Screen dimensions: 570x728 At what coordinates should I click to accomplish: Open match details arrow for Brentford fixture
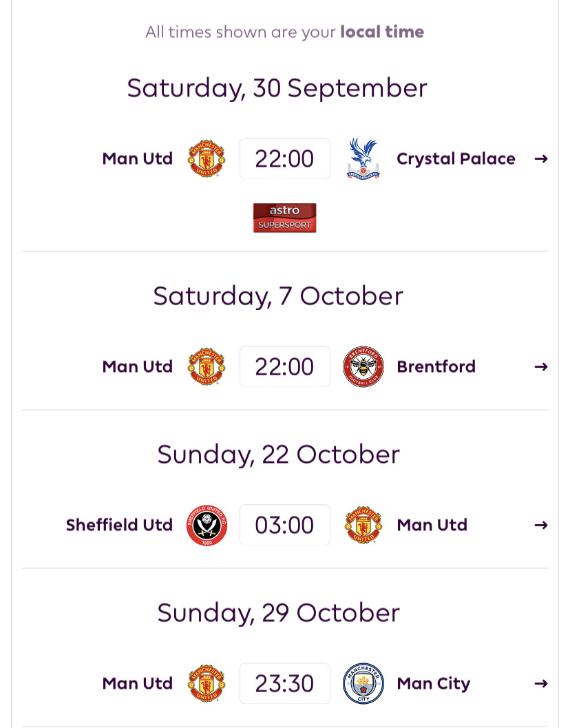coord(541,367)
